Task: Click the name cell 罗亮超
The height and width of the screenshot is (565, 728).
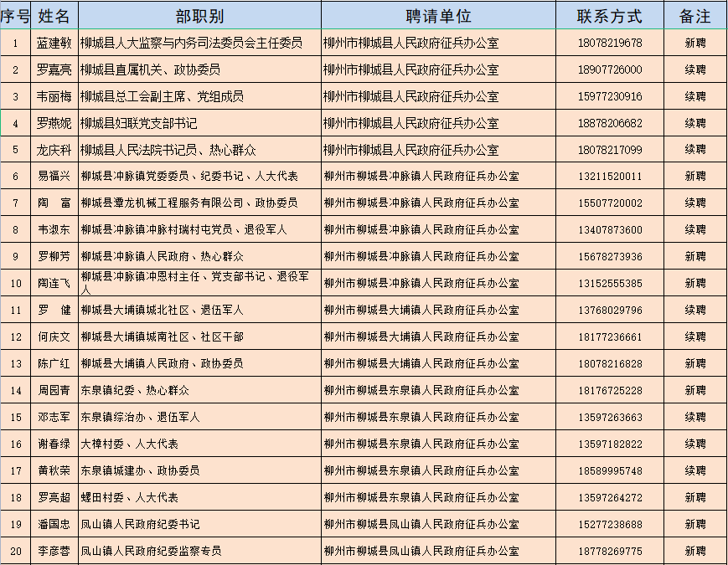Action: [x=54, y=497]
